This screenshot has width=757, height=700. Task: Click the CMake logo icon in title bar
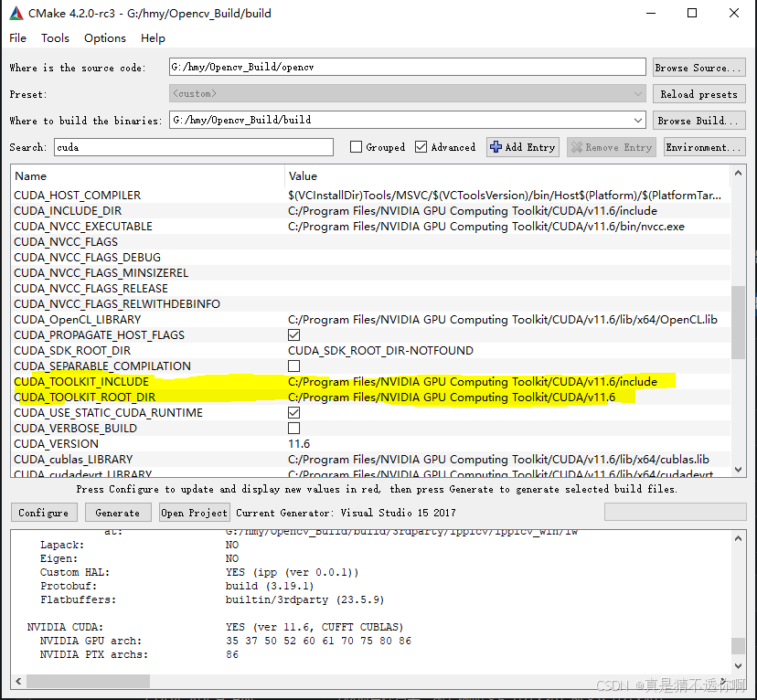pyautogui.click(x=16, y=13)
